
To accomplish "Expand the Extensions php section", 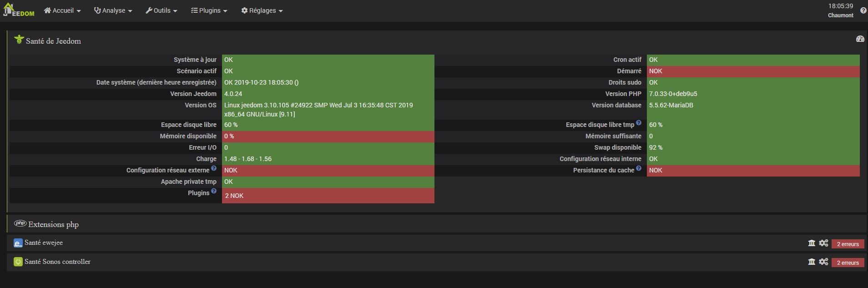I will (x=53, y=224).
